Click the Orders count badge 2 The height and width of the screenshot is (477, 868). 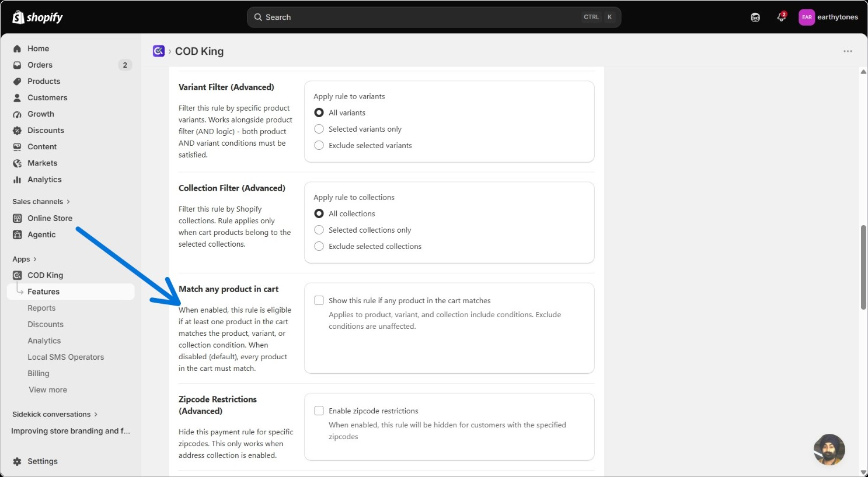(124, 65)
